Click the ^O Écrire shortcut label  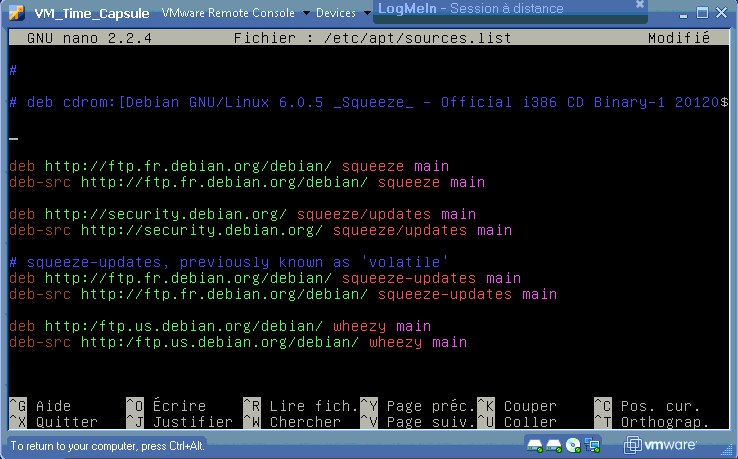pos(166,406)
